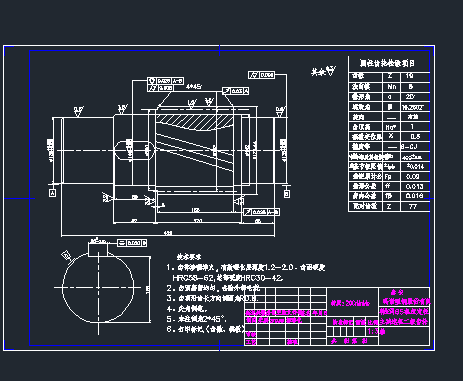Select the 0.013 tolerance value
This screenshot has height=381, width=463.
[x=414, y=186]
